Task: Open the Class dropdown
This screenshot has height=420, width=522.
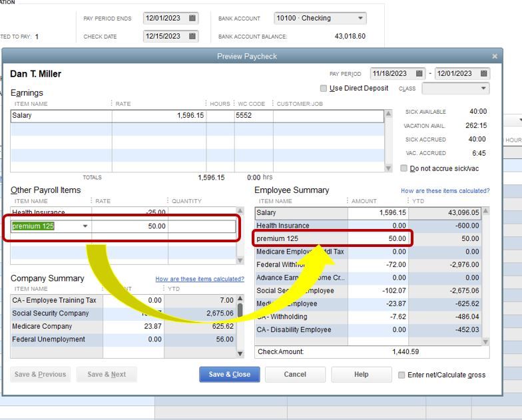Action: tap(483, 88)
